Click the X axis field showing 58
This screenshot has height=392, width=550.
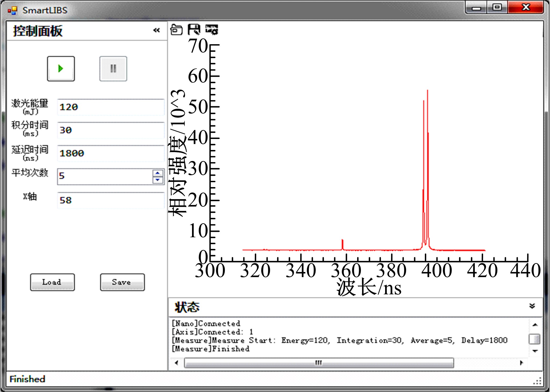point(111,200)
